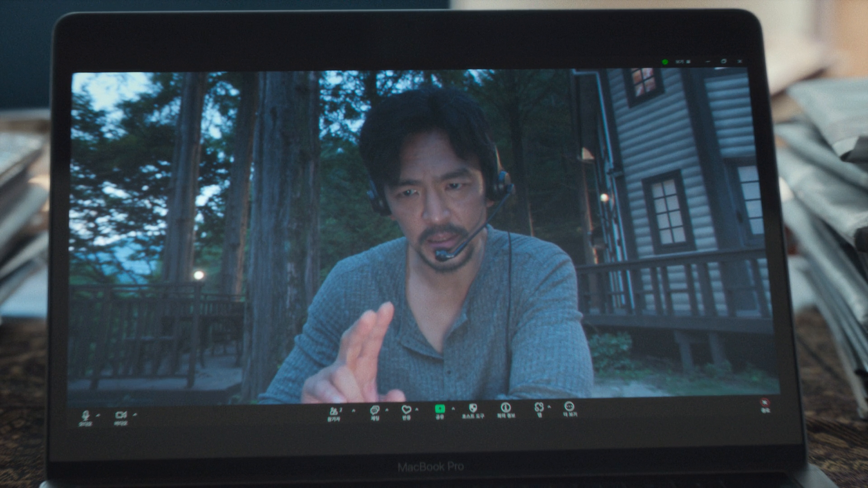Expand the participants options arrow
Viewport: 868px width, 488px height.
pos(354,411)
